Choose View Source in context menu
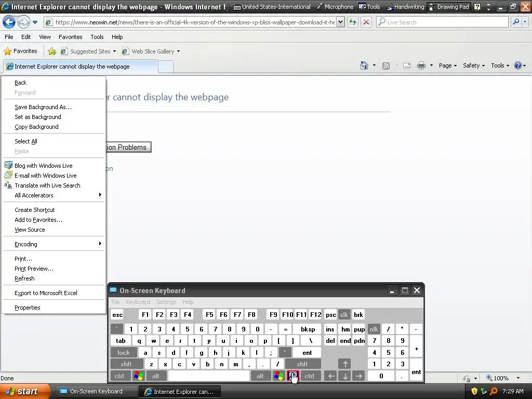This screenshot has width=532, height=399. click(54, 230)
